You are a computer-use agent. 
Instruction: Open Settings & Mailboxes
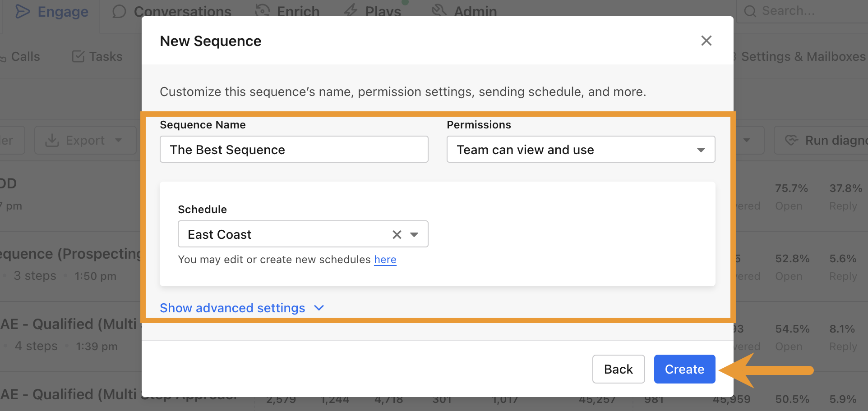[799, 57]
